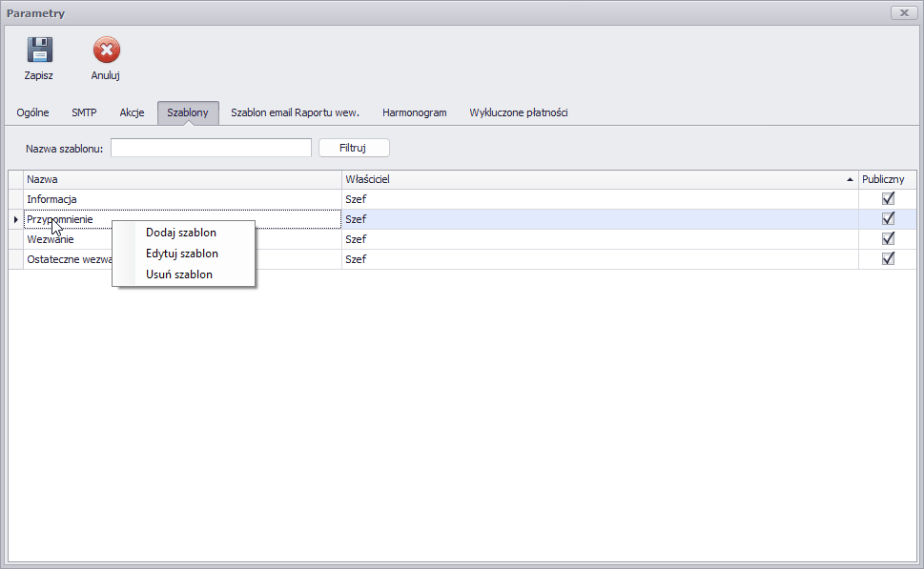
Task: Sort by the Właściciel column header
Action: coord(600,179)
